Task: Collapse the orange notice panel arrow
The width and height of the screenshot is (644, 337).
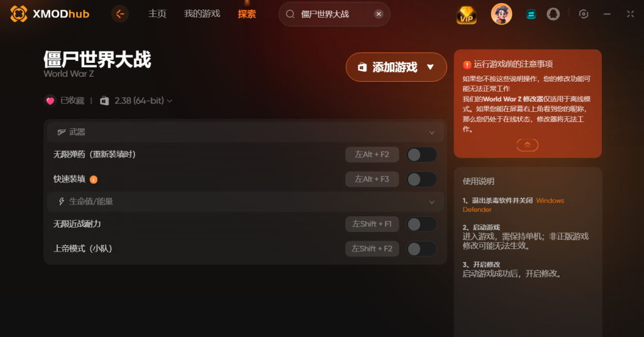Action: click(x=528, y=145)
